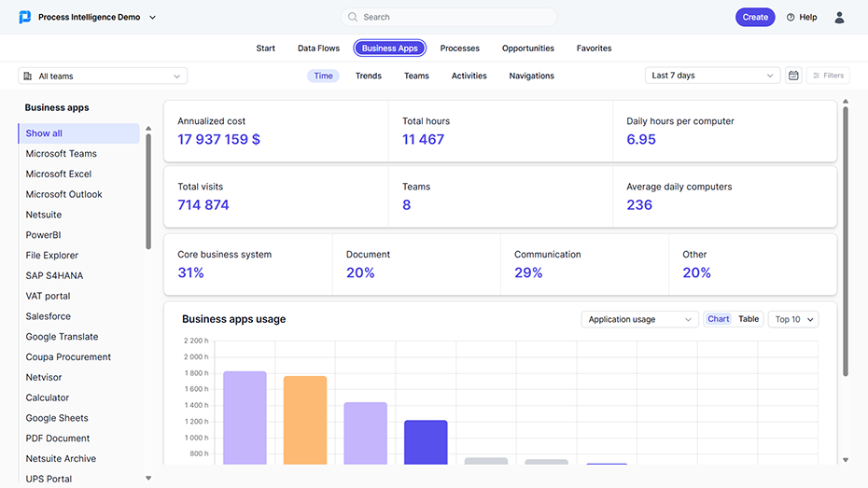The height and width of the screenshot is (488, 868).
Task: Switch to Chart view
Action: 718,319
